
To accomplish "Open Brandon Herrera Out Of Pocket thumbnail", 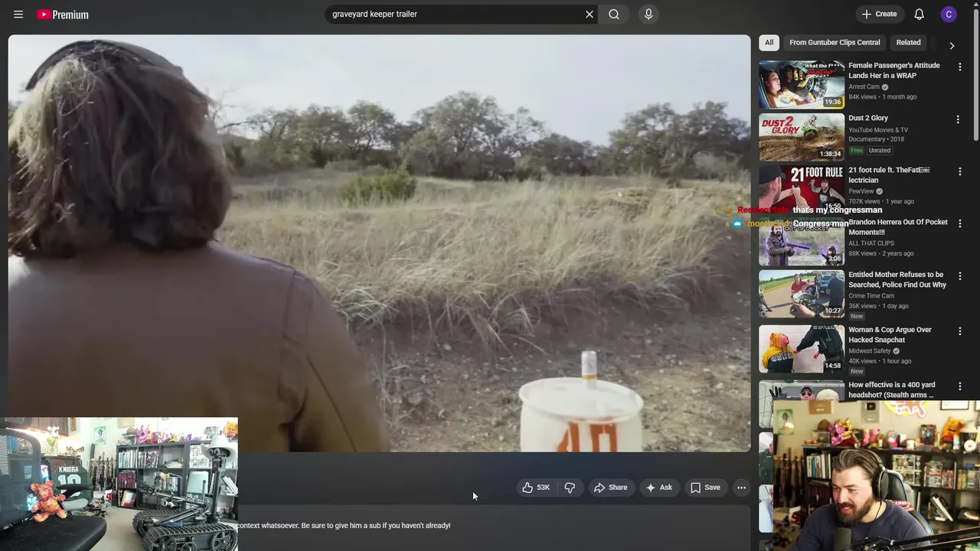I will (x=802, y=241).
